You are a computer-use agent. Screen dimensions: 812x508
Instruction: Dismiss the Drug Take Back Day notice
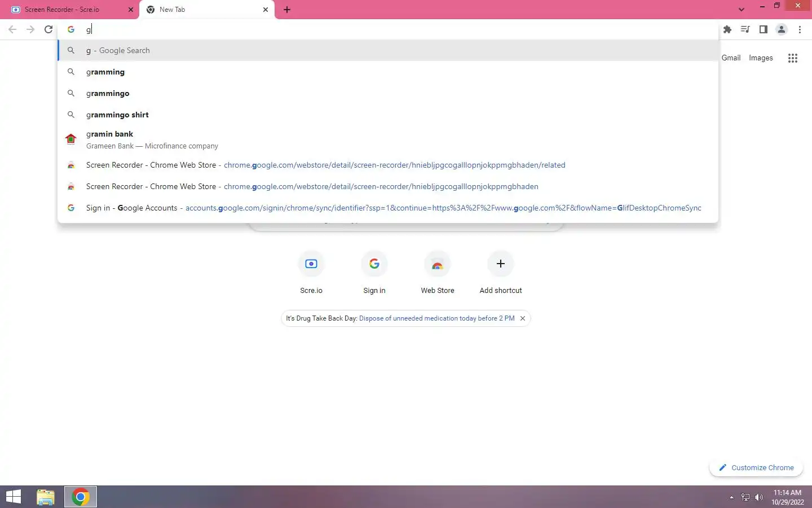tap(523, 318)
